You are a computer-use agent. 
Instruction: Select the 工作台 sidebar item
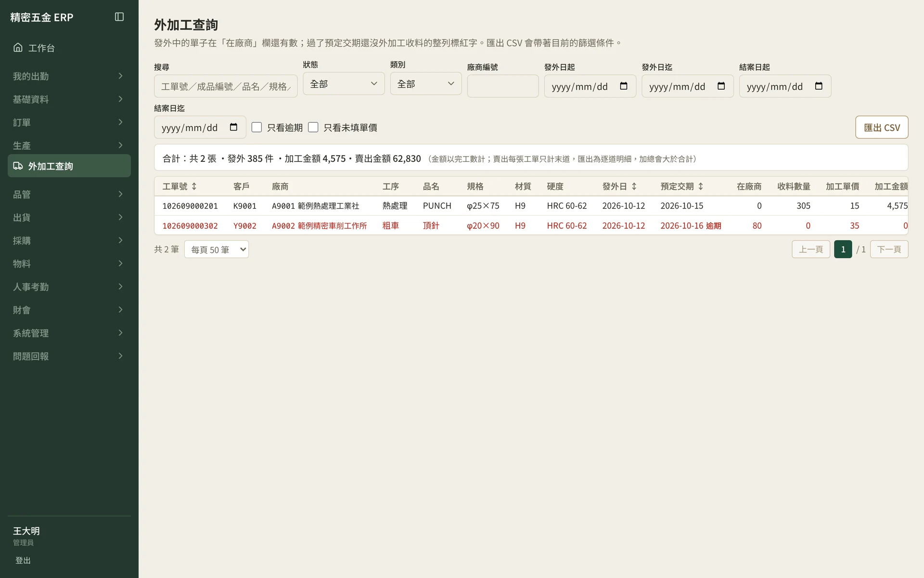click(69, 48)
